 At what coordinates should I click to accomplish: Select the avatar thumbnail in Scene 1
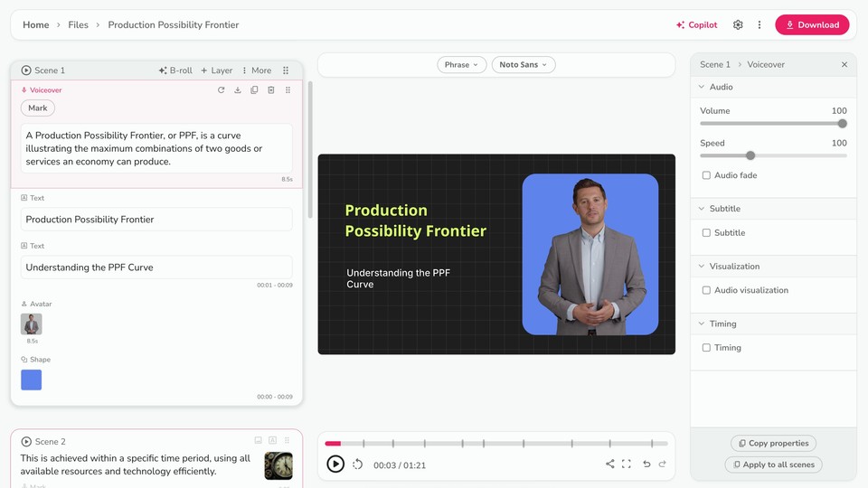(x=31, y=324)
